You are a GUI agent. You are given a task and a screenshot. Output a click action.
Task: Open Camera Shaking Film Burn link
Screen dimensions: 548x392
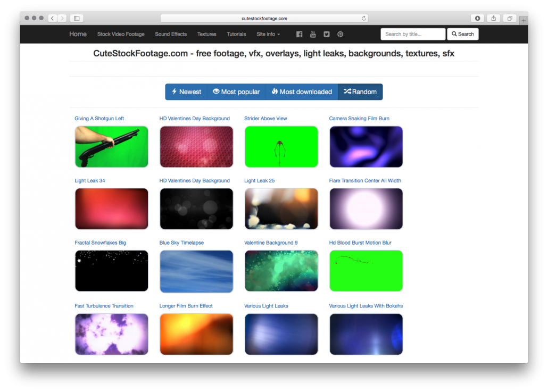(x=359, y=119)
